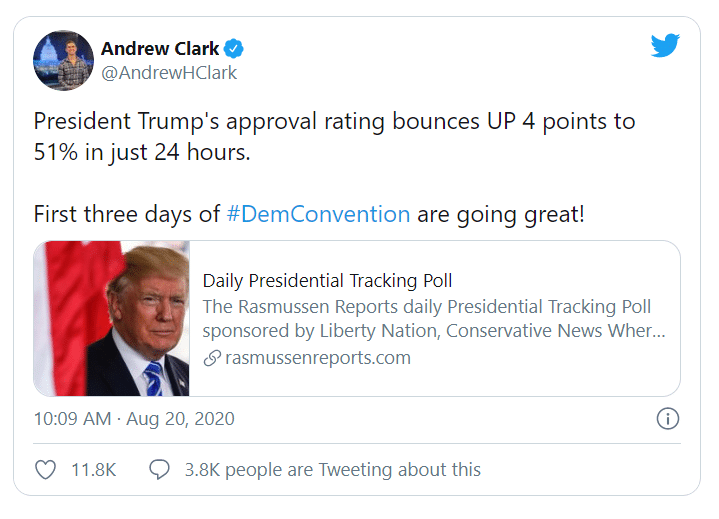This screenshot has height=519, width=719.
Task: Click the link chain icon beside rasmussenreports.com
Action: point(212,358)
